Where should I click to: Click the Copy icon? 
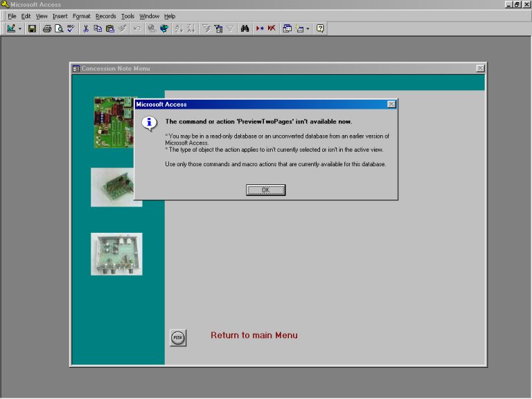click(x=98, y=28)
